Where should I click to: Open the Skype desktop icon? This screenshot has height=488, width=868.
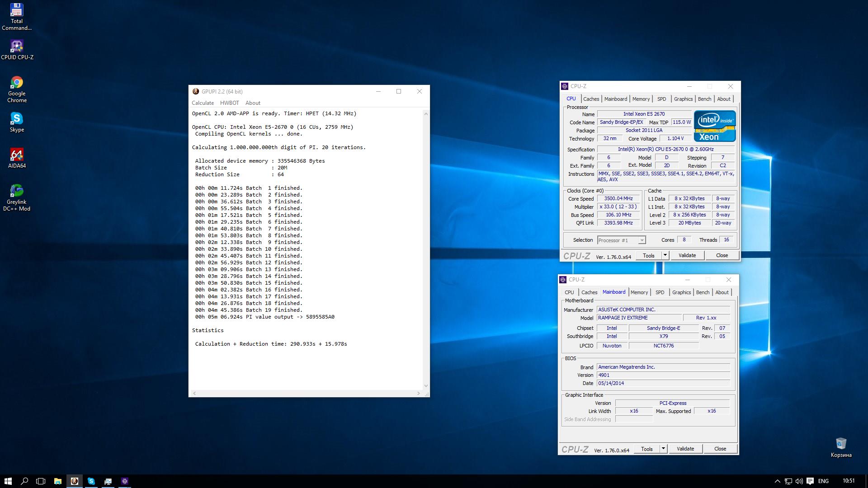point(17,122)
